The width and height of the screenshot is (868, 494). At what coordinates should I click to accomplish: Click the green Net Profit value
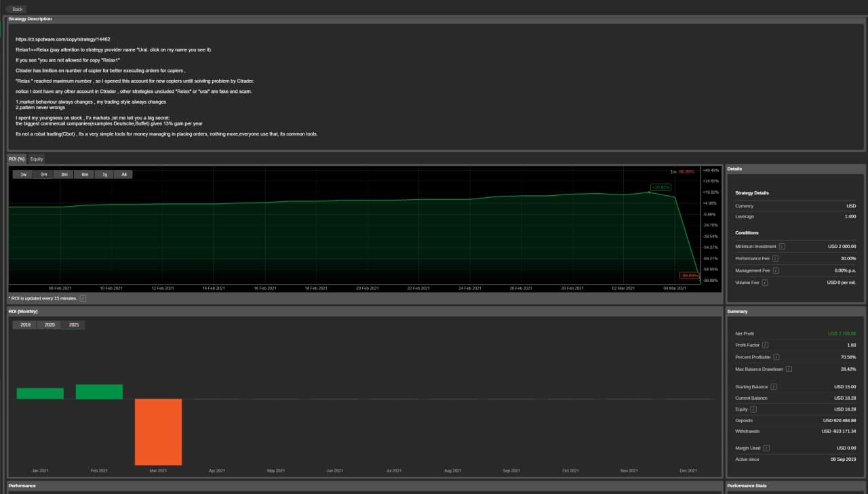point(842,333)
